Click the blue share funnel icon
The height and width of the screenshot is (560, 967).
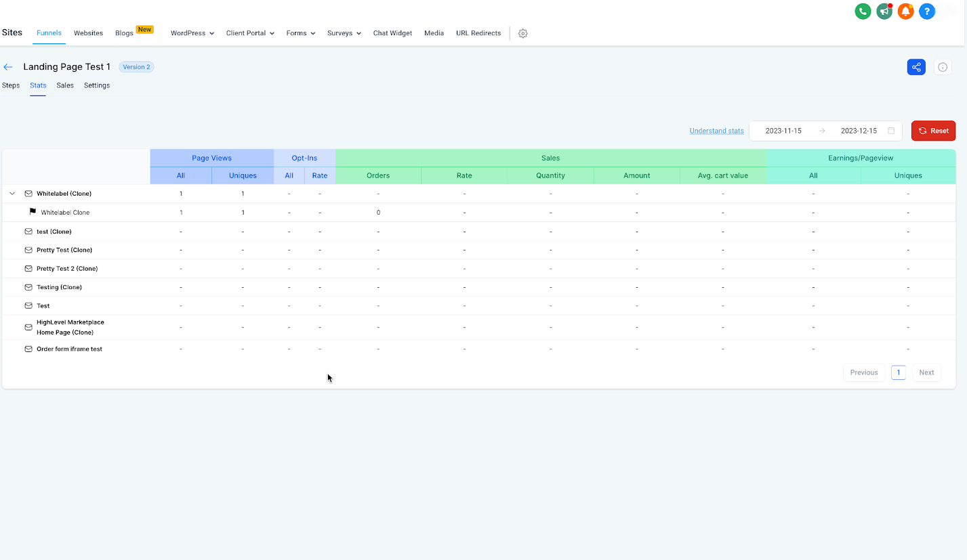916,67
